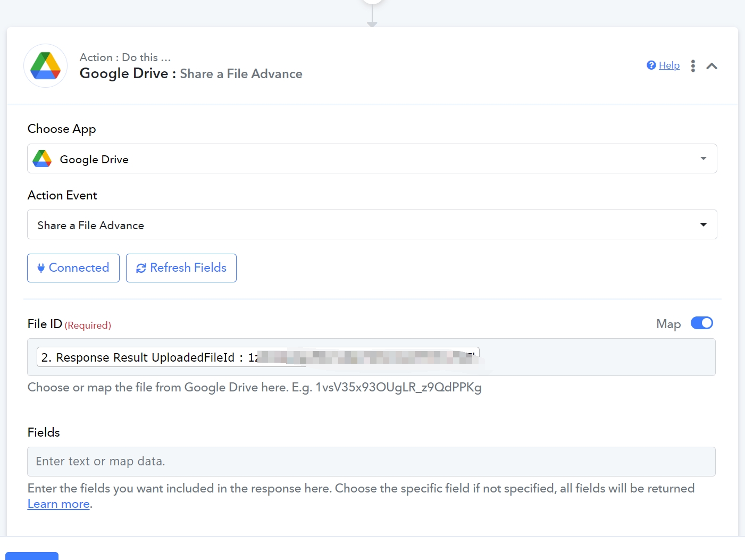Click the Google Drive icon in Choose App
The width and height of the screenshot is (745, 560).
42,158
